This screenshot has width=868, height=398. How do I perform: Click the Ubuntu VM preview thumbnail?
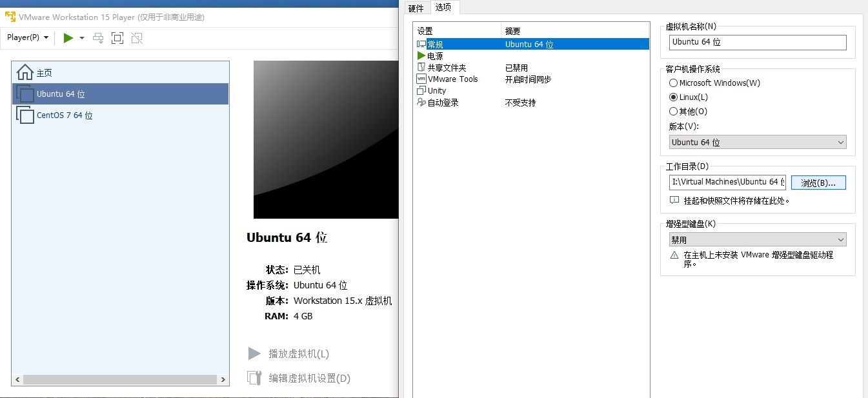tap(326, 140)
